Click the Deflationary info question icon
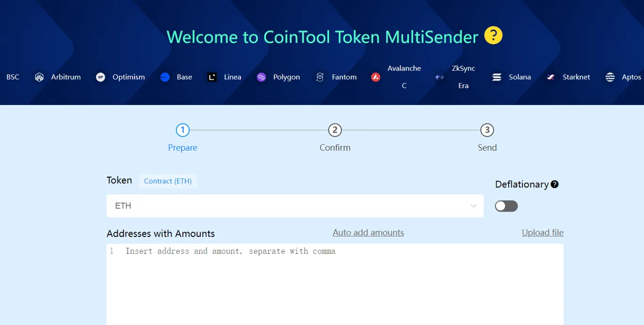The height and width of the screenshot is (325, 644). tap(554, 184)
